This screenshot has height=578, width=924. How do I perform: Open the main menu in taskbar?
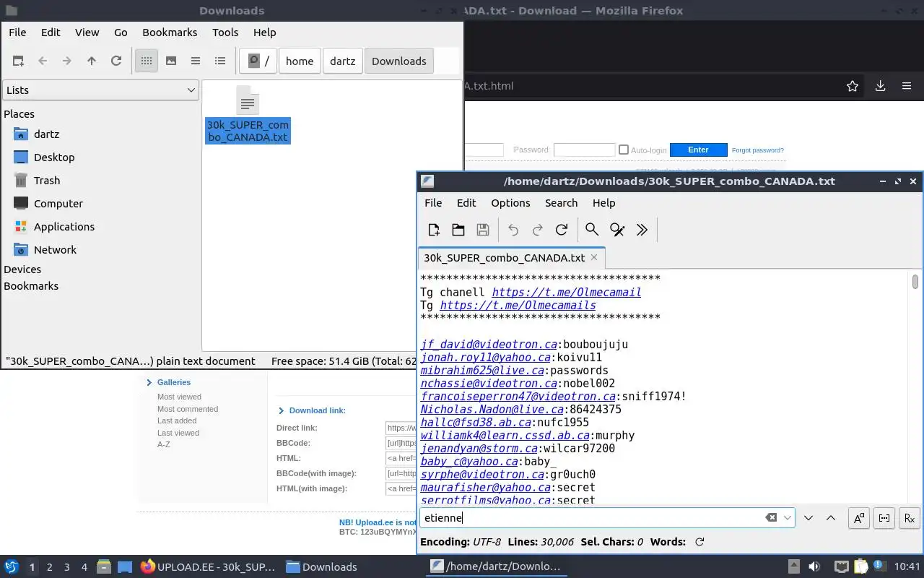(12, 566)
